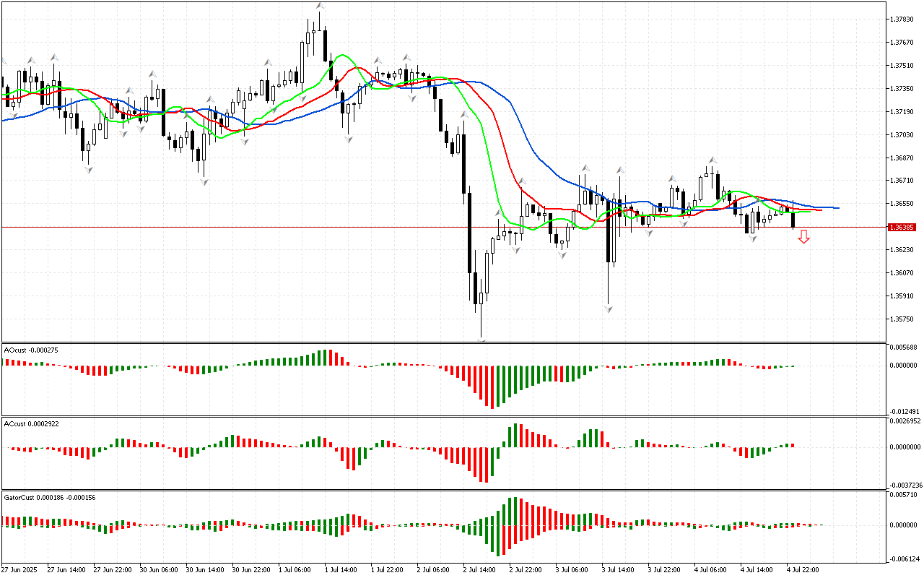Screen dimensions: 924x578
Task: Select the red horizontal price level line
Action: (289, 227)
